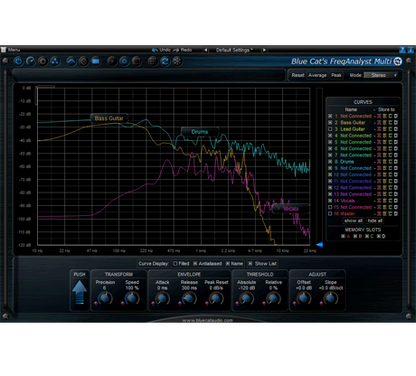Store Drums curve to slot B

point(385,162)
